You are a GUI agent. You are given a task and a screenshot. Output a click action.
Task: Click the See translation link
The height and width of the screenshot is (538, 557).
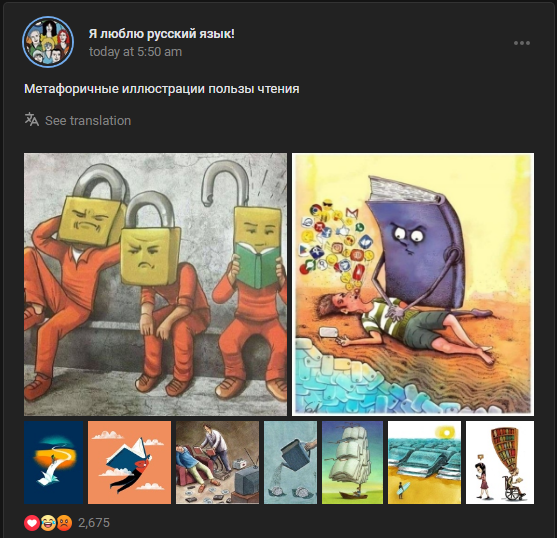(88, 121)
